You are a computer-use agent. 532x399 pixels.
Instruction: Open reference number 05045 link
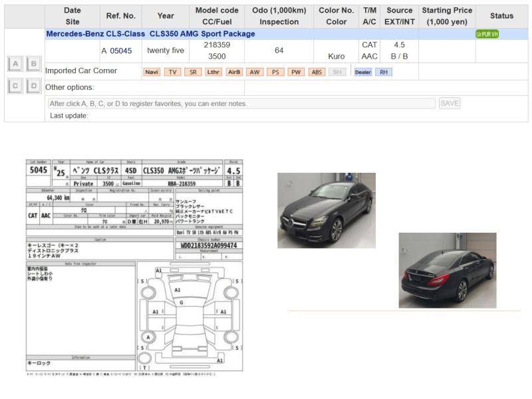(x=121, y=51)
